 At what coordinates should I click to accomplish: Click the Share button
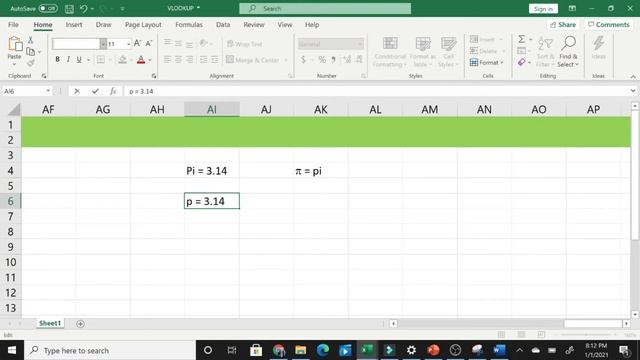(563, 25)
